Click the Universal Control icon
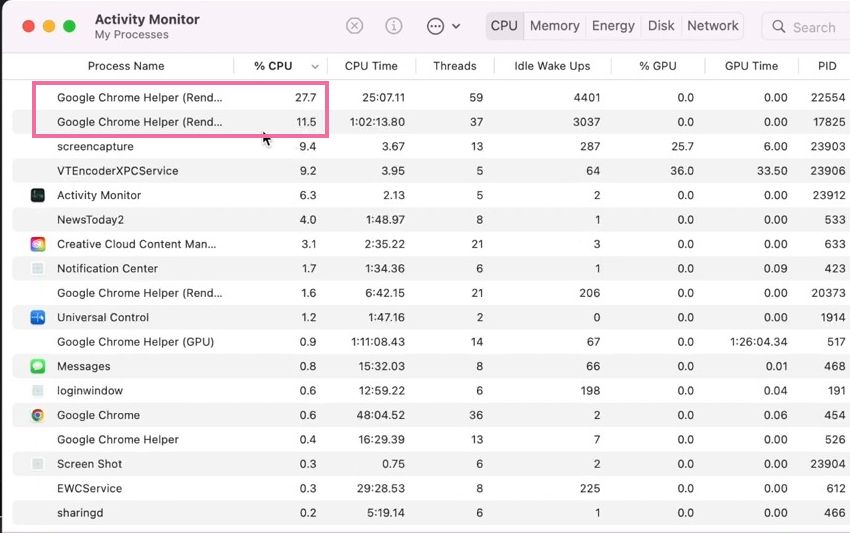 coord(37,317)
